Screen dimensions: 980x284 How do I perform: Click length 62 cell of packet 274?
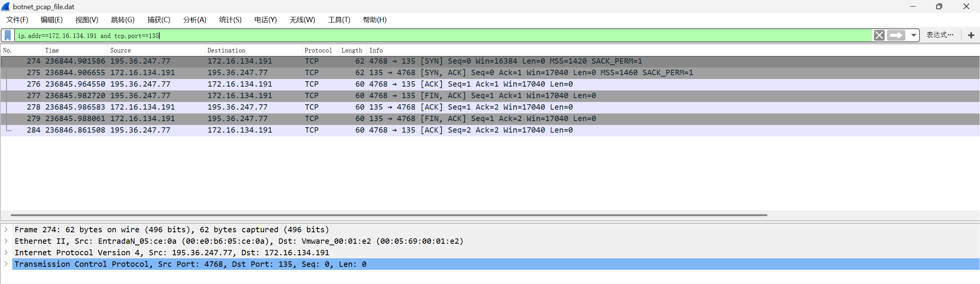pos(360,61)
